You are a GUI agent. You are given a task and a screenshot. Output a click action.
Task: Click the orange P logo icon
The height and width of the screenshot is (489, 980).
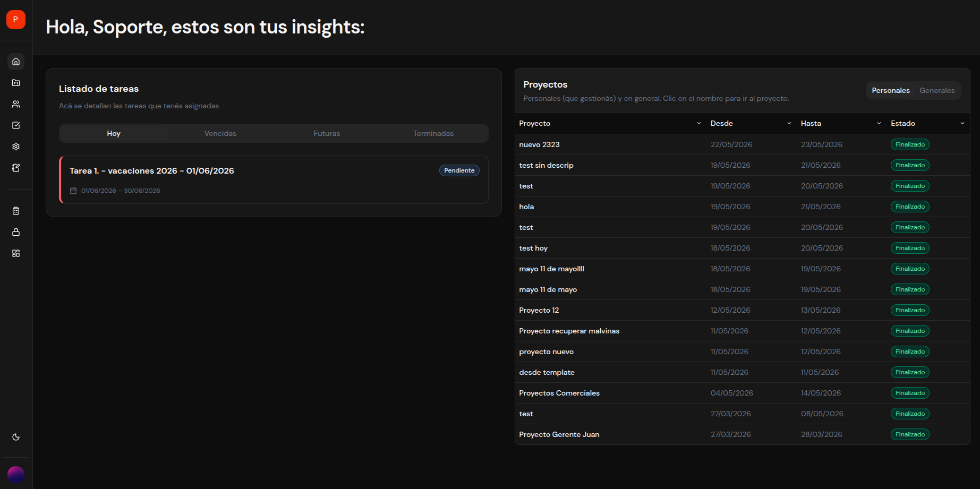coord(16,20)
